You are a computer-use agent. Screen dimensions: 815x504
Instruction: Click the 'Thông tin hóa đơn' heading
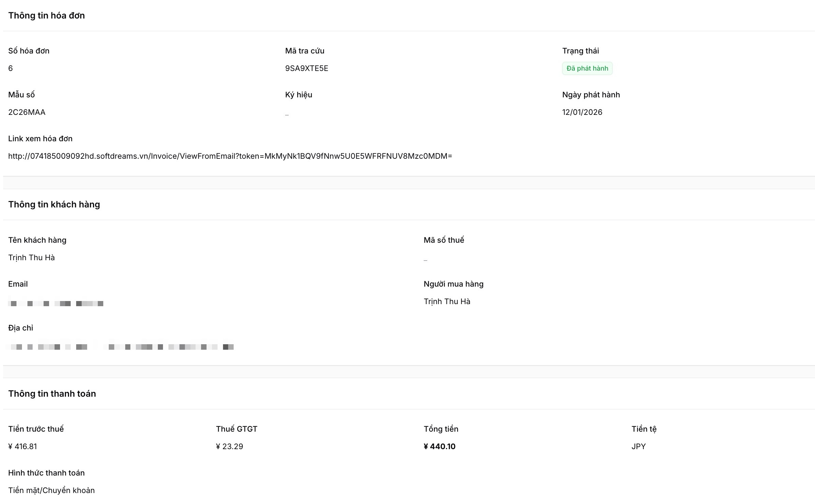pos(47,16)
